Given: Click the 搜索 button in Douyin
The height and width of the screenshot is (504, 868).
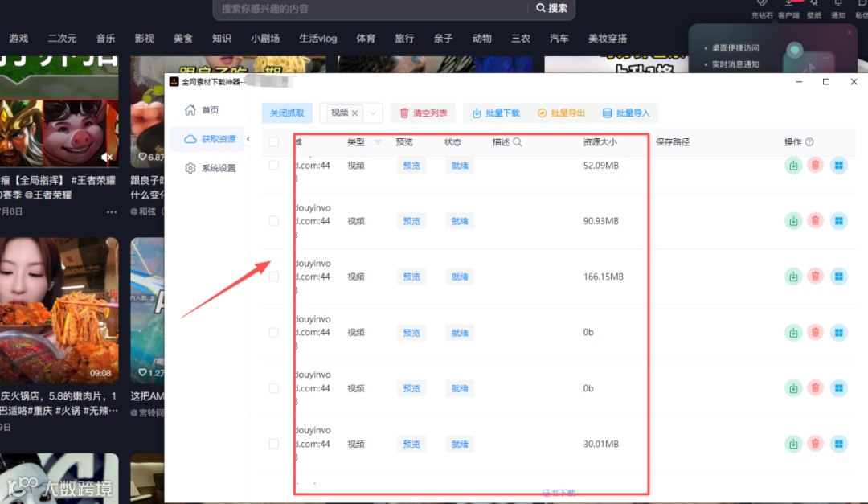Looking at the screenshot, I should pyautogui.click(x=552, y=8).
